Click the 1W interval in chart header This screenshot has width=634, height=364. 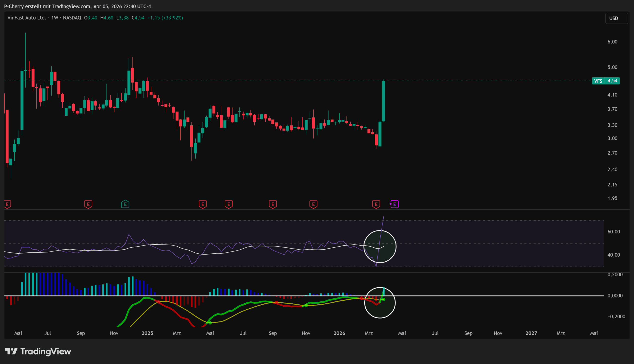(54, 18)
